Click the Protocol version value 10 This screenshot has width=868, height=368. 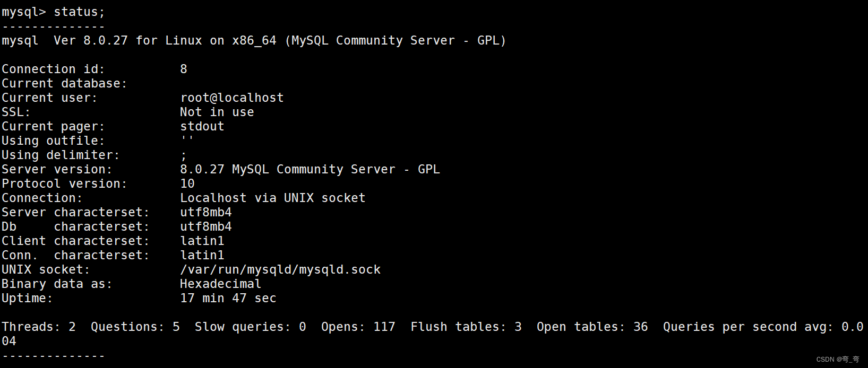(187, 184)
